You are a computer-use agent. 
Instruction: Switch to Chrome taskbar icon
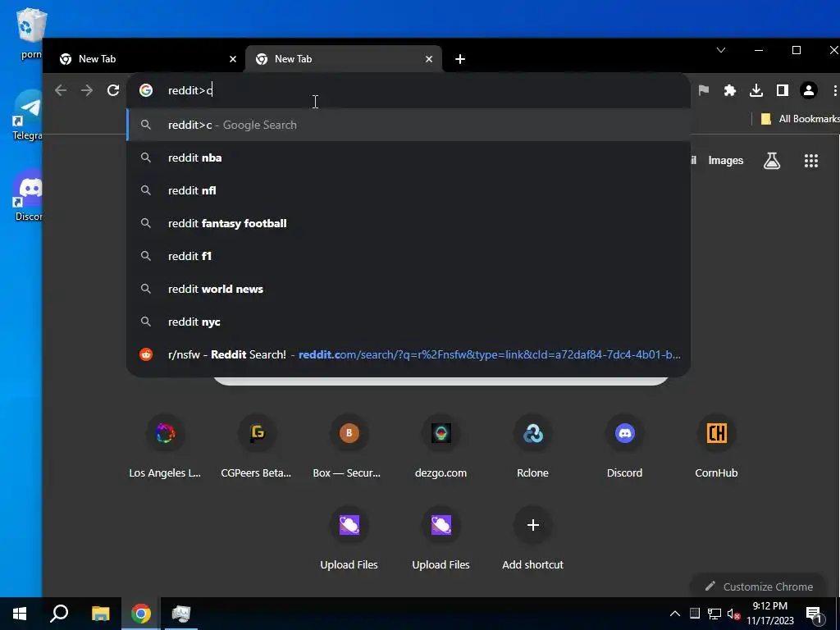tap(141, 614)
